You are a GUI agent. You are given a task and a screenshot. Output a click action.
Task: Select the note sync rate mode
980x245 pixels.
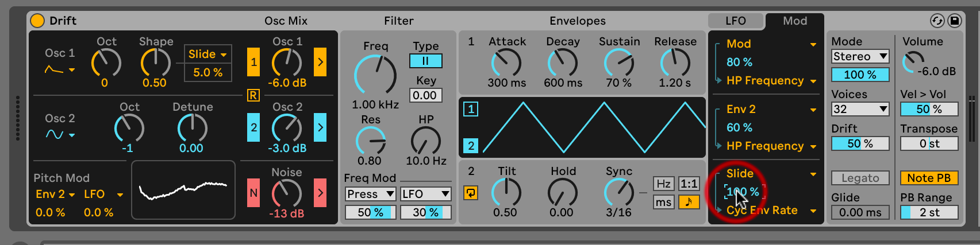tap(689, 202)
